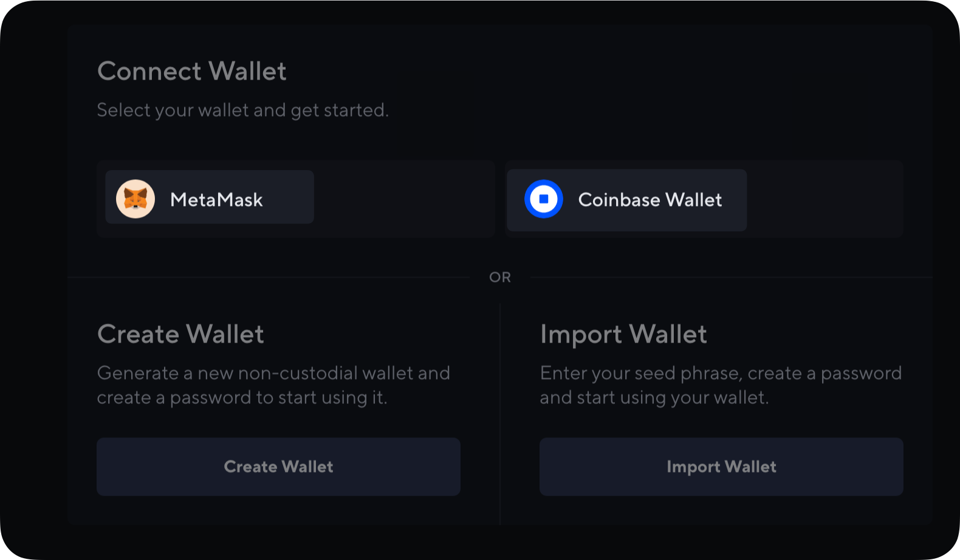Click the MetaMask text label
Viewport: 960px width, 560px height.
[x=217, y=199]
